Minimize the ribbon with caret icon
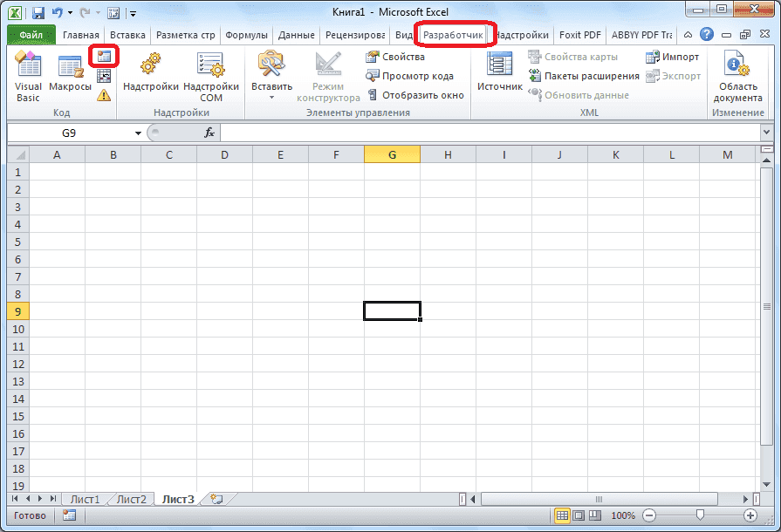Image resolution: width=781 pixels, height=532 pixels. (688, 35)
